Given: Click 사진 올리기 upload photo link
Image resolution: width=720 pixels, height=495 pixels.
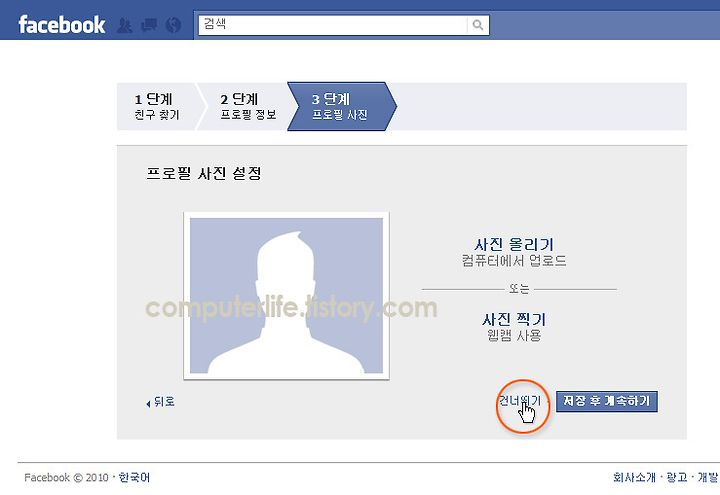Looking at the screenshot, I should click(x=514, y=244).
